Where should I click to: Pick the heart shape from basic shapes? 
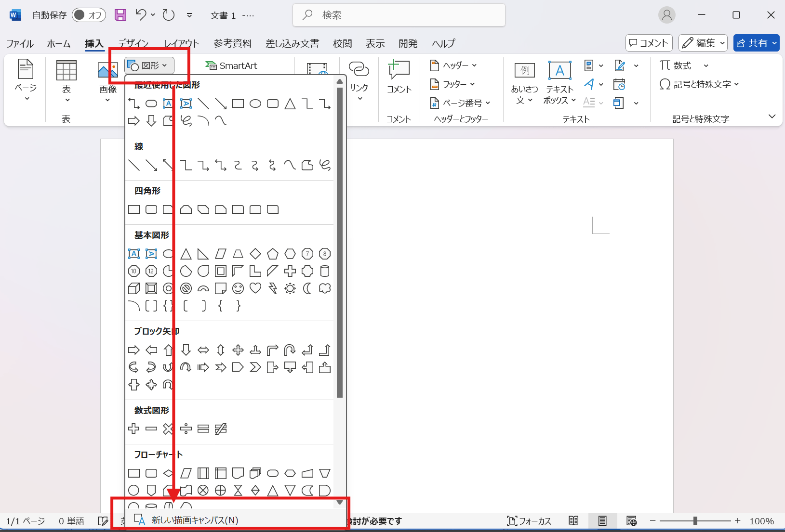255,288
